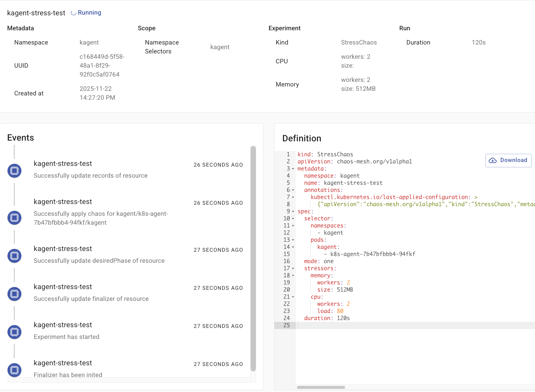
Task: Click the icon beside 'Successfully apply chaos' event
Action: [x=15, y=218]
